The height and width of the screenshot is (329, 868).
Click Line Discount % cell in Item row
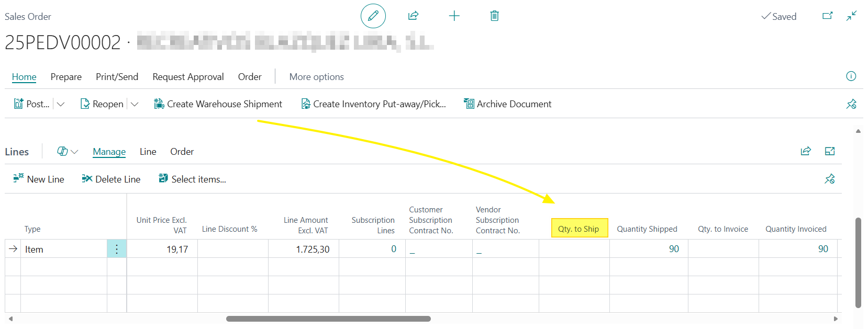pyautogui.click(x=233, y=249)
